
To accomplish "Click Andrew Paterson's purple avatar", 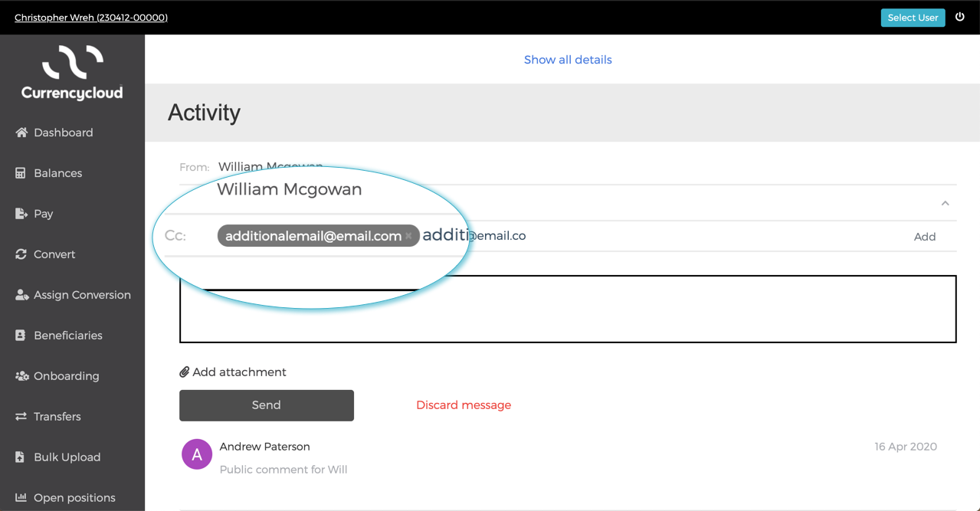I will pos(197,454).
